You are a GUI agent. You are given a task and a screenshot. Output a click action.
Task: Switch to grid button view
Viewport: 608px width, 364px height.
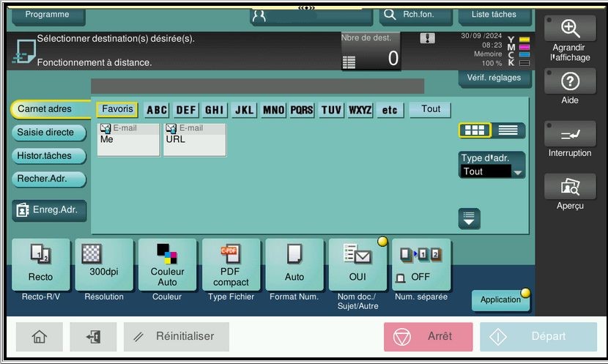(475, 130)
